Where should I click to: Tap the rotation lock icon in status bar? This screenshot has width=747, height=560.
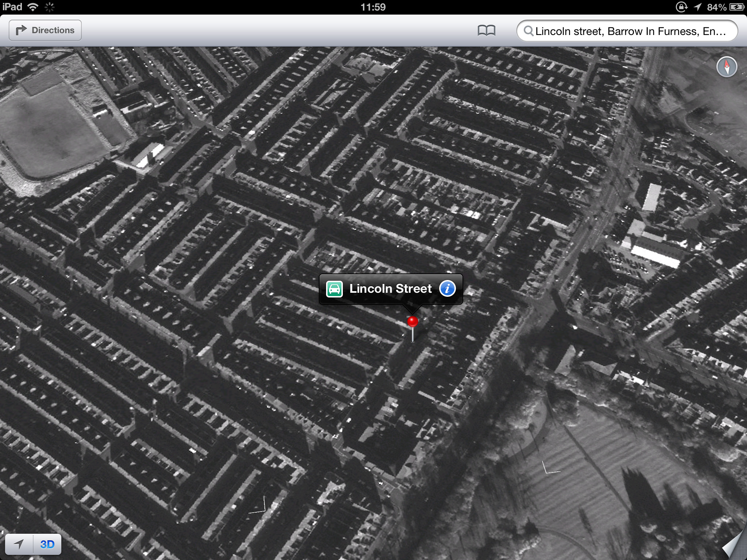tap(681, 7)
